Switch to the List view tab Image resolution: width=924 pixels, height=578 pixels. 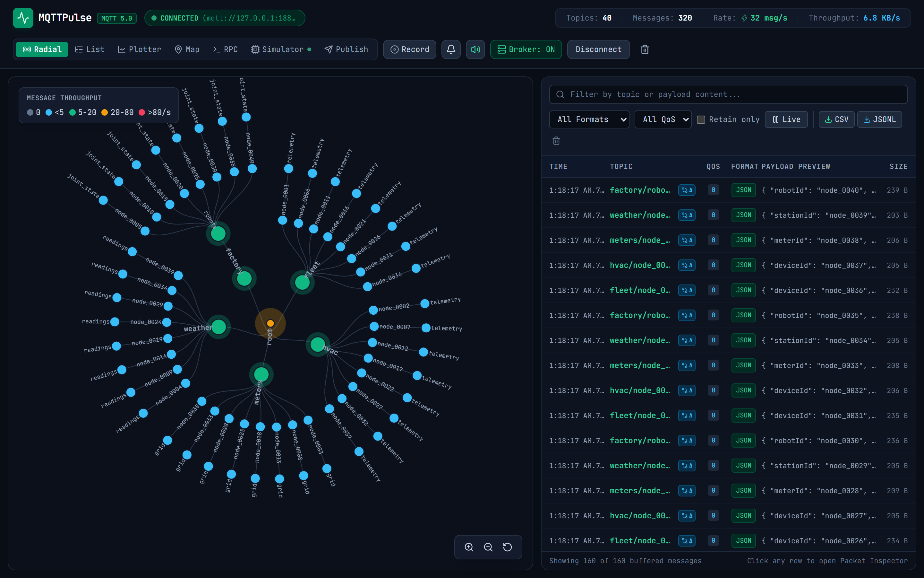(89, 49)
